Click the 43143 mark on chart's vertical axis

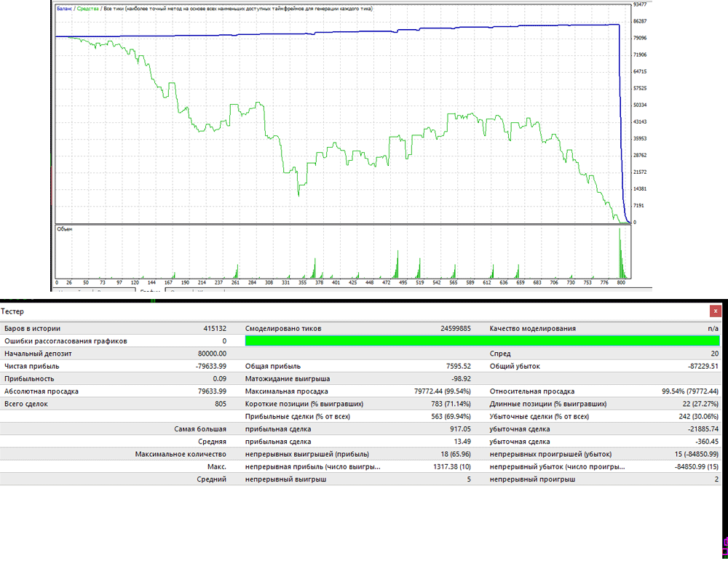[640, 121]
